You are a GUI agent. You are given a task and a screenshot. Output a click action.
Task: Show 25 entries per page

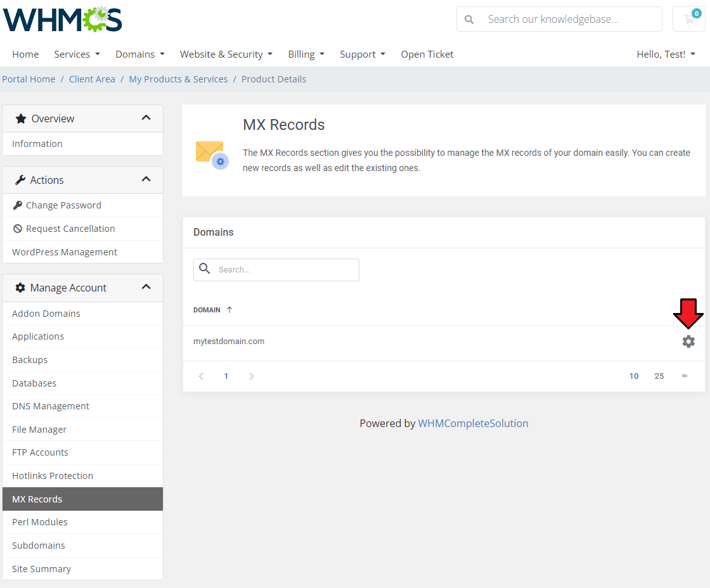tap(659, 376)
